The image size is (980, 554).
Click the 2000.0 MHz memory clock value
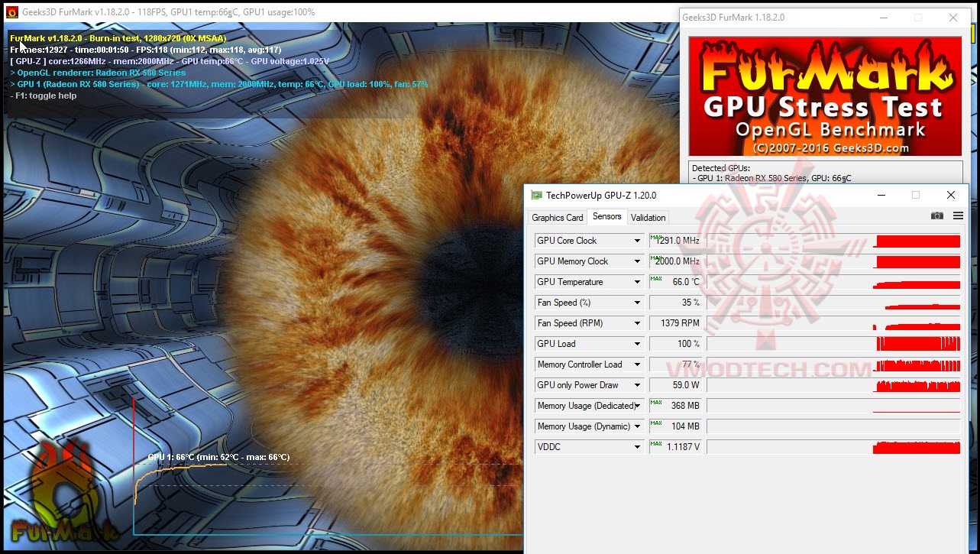[x=675, y=261]
